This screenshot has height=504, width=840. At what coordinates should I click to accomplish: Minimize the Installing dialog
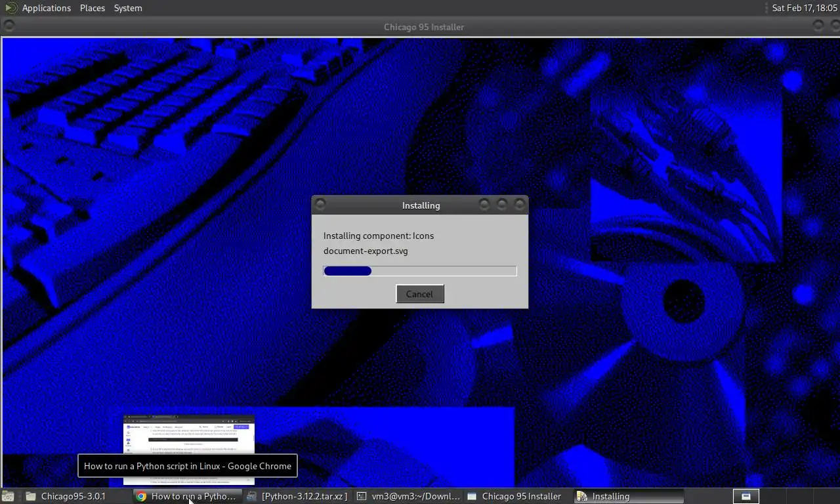tap(484, 205)
